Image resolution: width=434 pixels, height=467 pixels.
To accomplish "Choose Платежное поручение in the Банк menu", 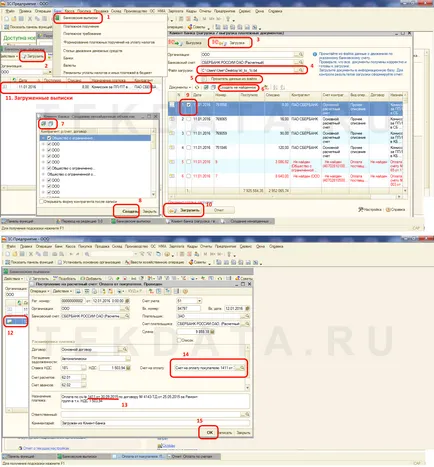I will (x=81, y=26).
